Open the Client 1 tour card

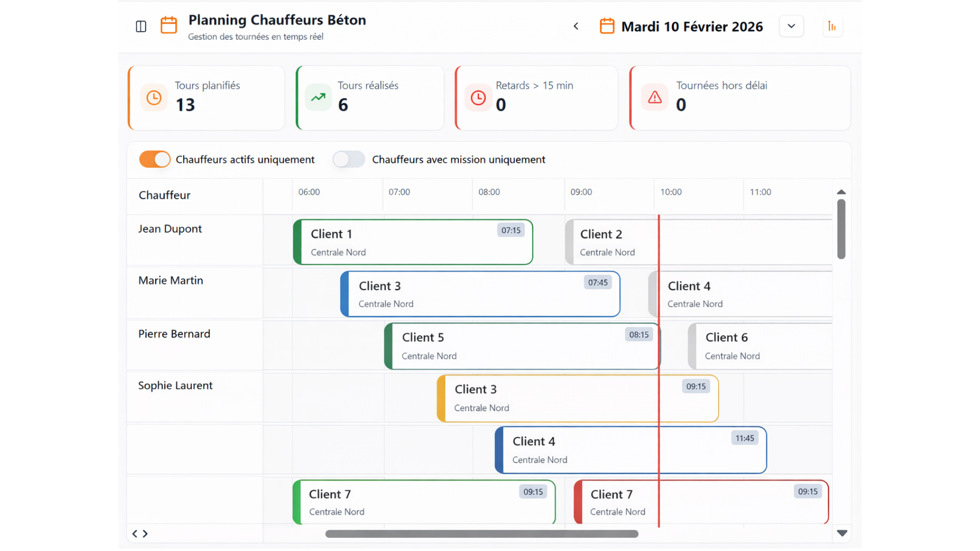point(412,242)
